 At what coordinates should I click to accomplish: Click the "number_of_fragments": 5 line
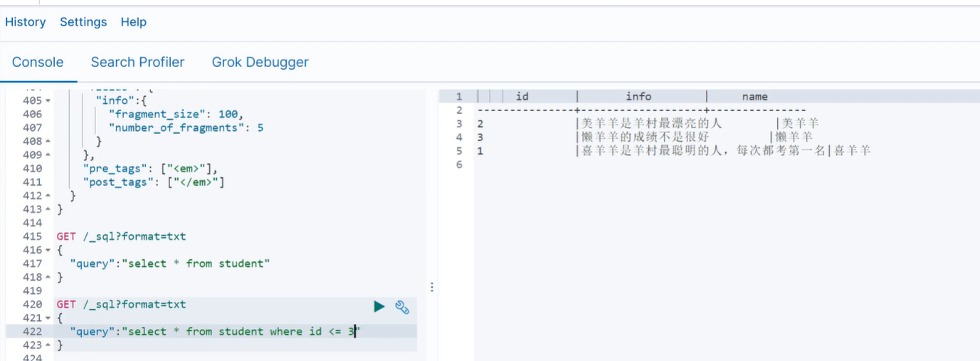(x=186, y=128)
